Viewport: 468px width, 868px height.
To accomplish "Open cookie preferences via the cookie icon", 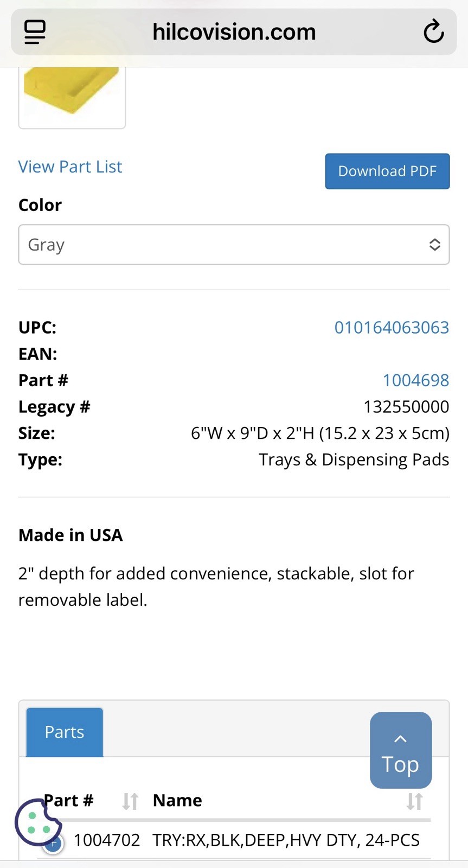I will pyautogui.click(x=37, y=822).
